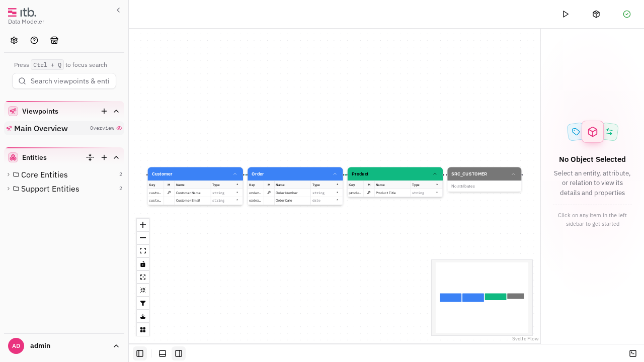The width and height of the screenshot is (644, 362).
Task: Fit view on the canvas
Action: pos(143,251)
